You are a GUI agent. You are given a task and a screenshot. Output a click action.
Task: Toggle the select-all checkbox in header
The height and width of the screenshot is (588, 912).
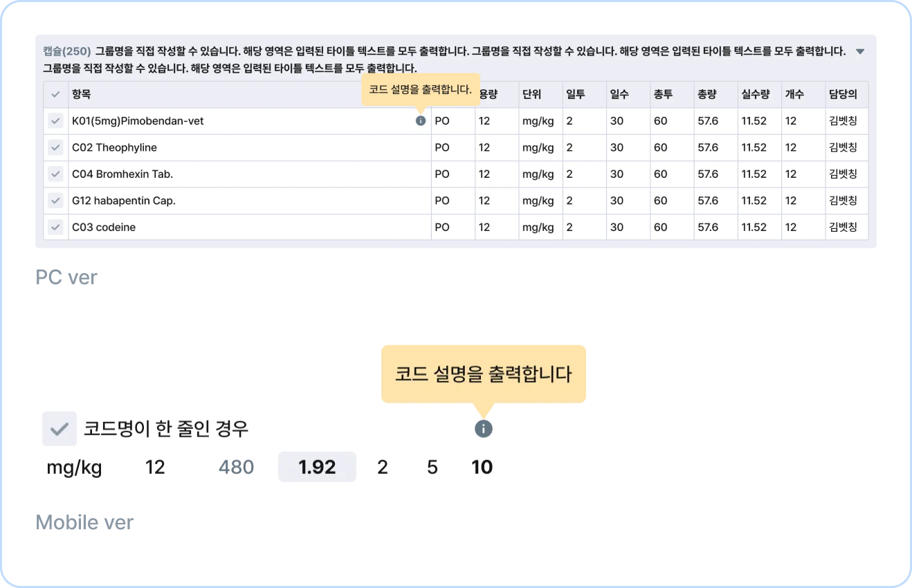(55, 95)
